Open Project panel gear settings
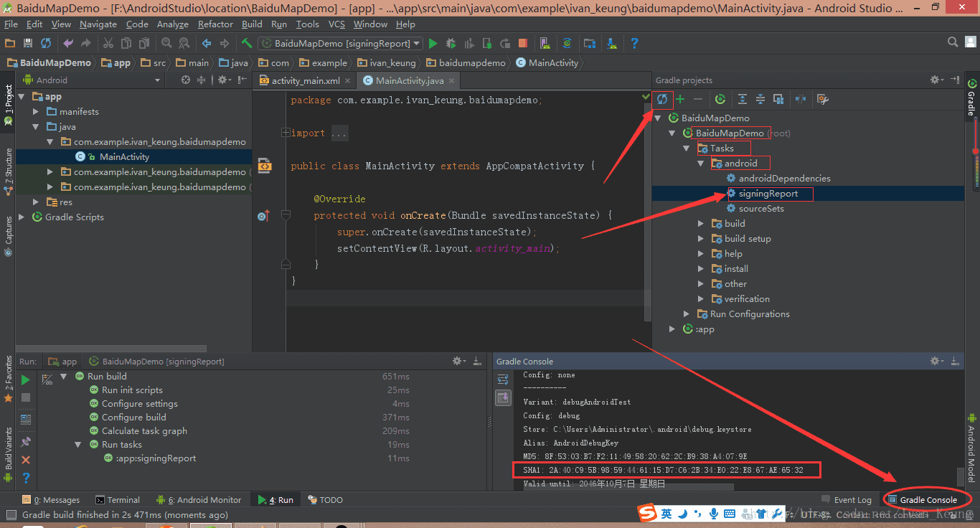This screenshot has width=980, height=528. tap(223, 80)
